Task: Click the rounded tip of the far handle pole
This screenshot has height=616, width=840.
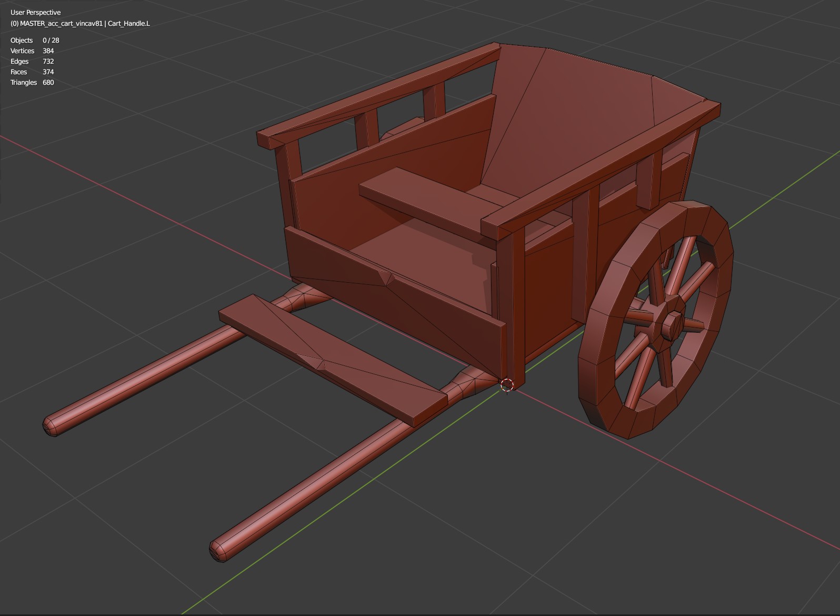Action: [x=52, y=425]
